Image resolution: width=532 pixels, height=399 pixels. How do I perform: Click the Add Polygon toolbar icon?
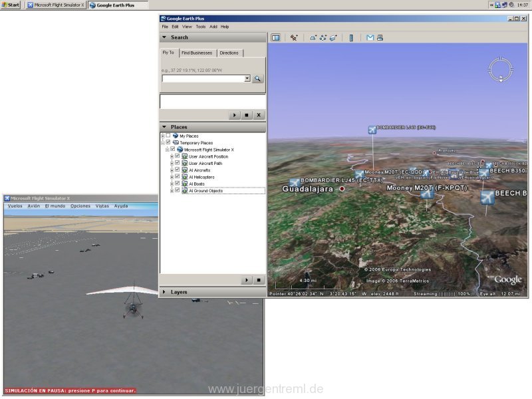click(x=313, y=38)
